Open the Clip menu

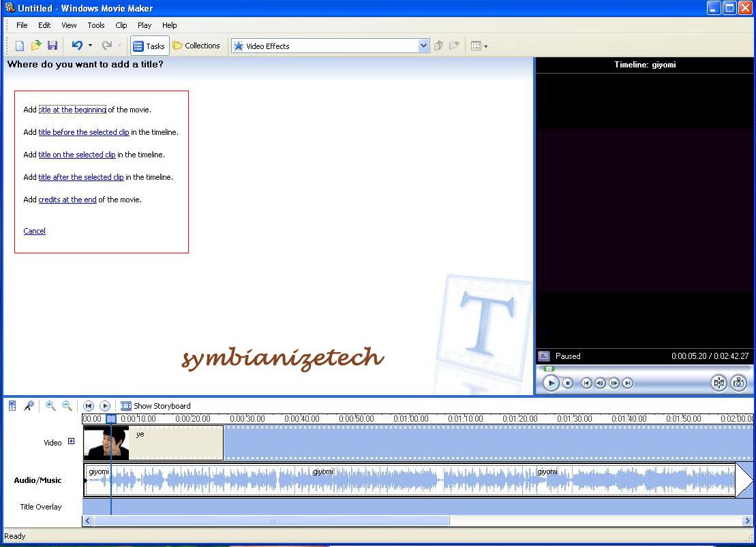[x=121, y=25]
